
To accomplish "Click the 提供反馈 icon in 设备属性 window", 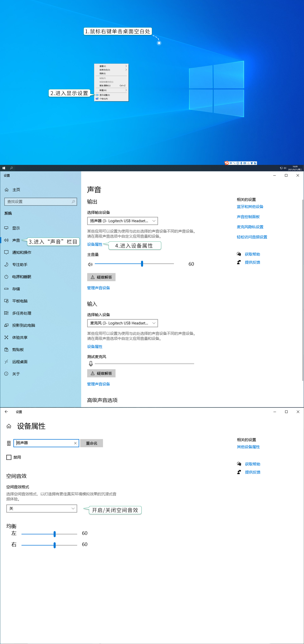I will click(x=239, y=472).
